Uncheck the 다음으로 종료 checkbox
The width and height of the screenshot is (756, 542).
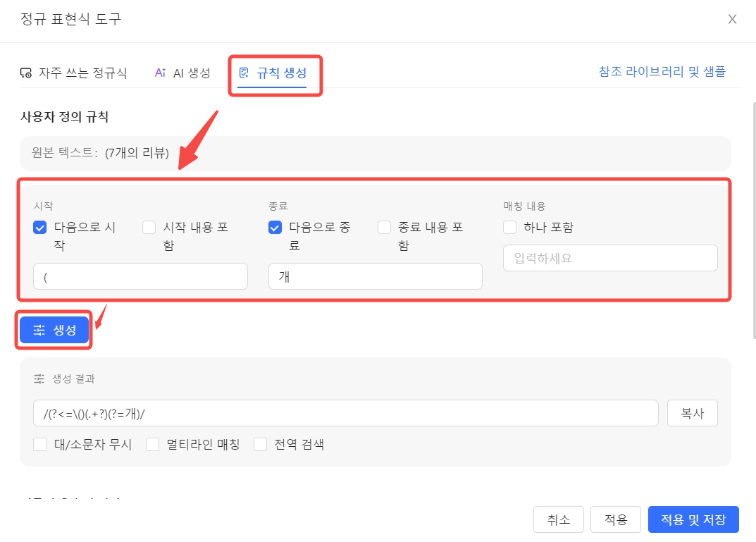click(x=275, y=228)
